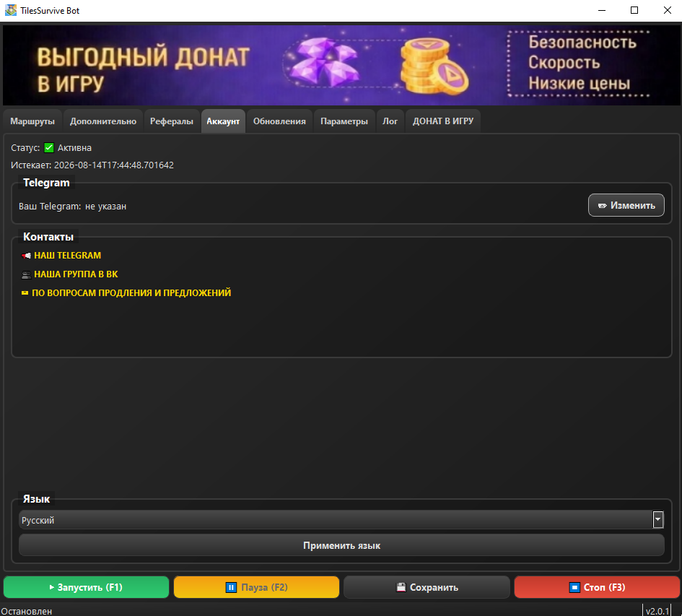Screen dimensions: 682x616
Task: Select the Обновления tab
Action: [279, 121]
